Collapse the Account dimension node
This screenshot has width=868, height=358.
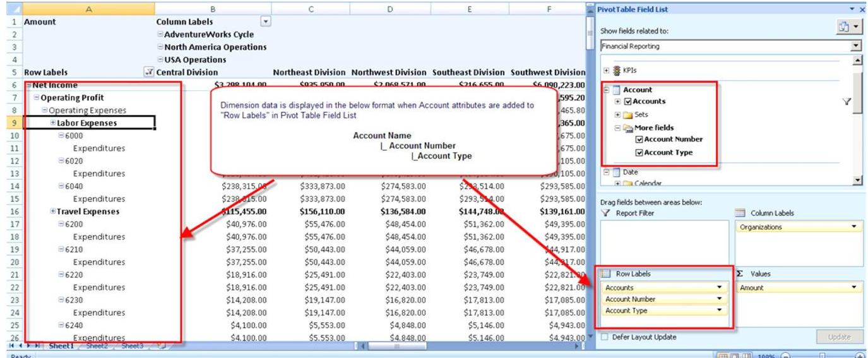coord(607,90)
